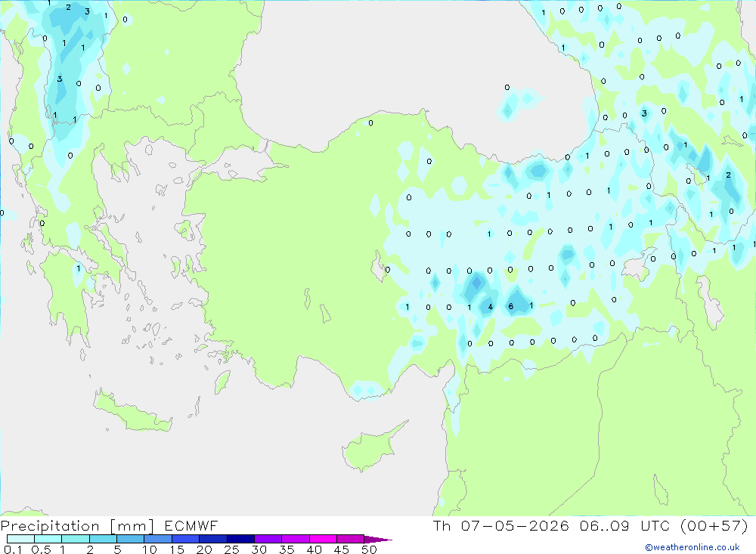756x554 pixels.
Task: Pick the 1–2 mm legend color swatch
Action: click(x=75, y=539)
